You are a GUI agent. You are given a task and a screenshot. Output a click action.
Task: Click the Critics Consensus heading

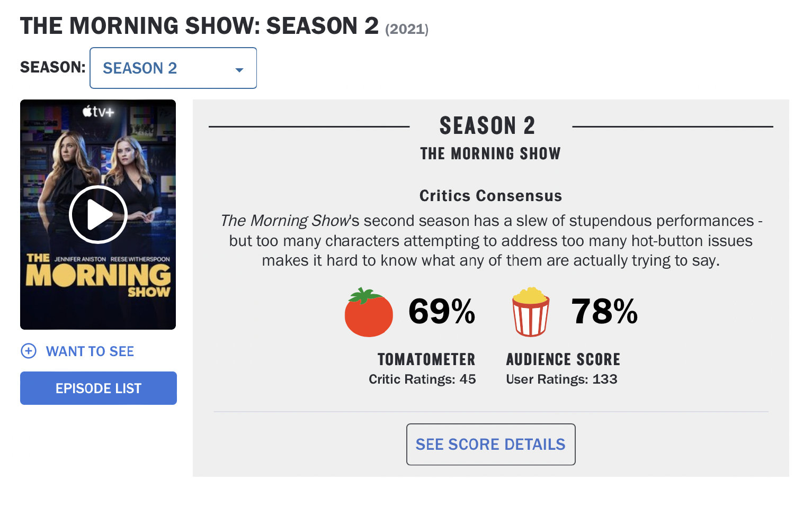point(490,196)
